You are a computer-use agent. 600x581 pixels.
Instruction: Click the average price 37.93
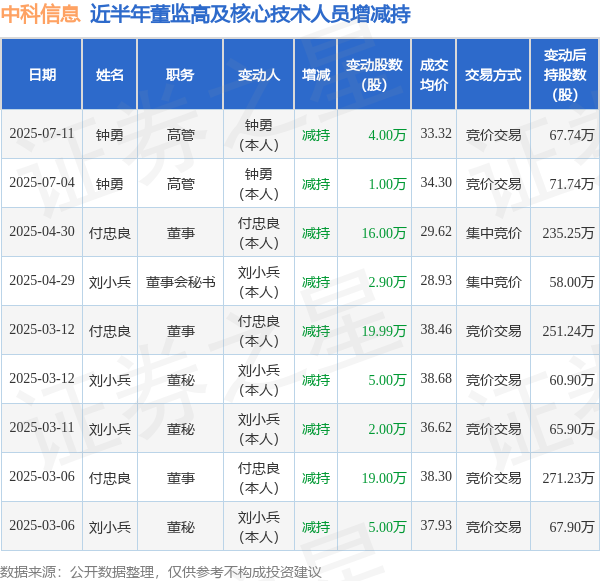pyautogui.click(x=436, y=526)
